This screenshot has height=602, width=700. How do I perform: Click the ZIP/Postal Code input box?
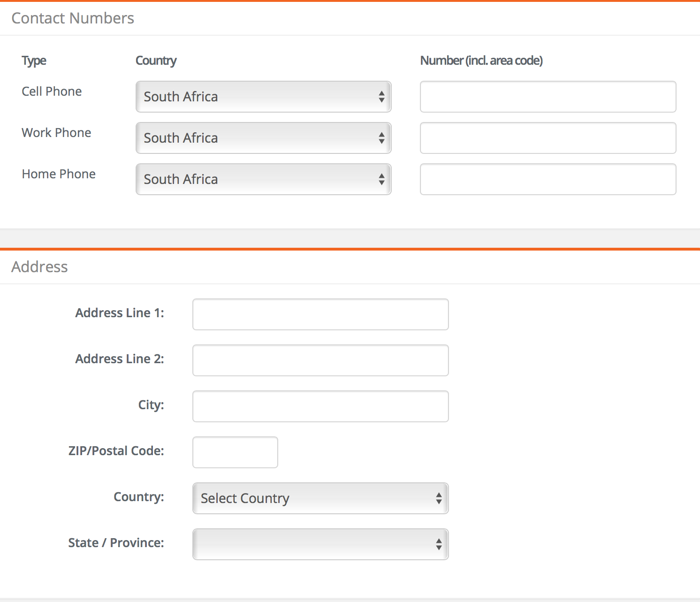click(235, 452)
